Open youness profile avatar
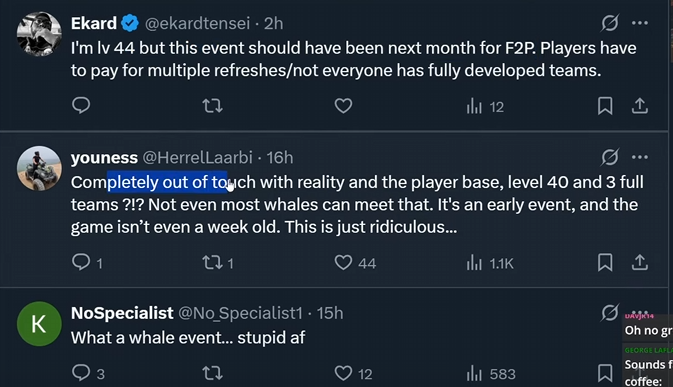673x387 pixels. pos(39,168)
